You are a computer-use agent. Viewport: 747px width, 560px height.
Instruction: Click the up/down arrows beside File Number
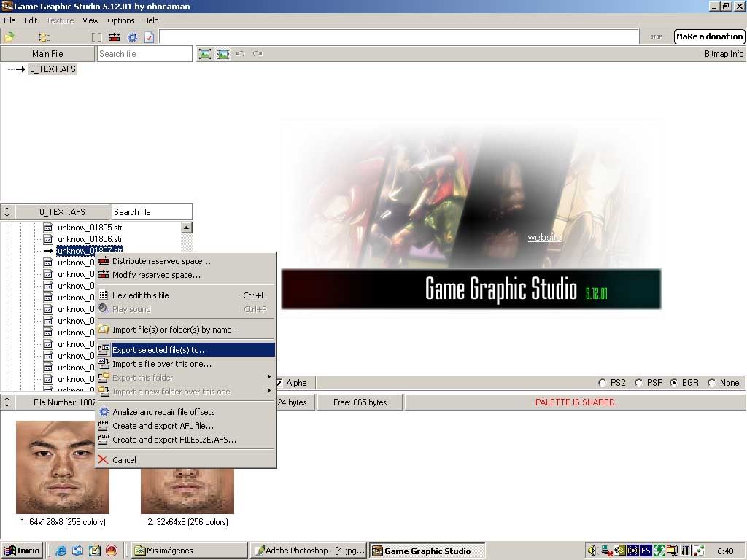[7, 402]
